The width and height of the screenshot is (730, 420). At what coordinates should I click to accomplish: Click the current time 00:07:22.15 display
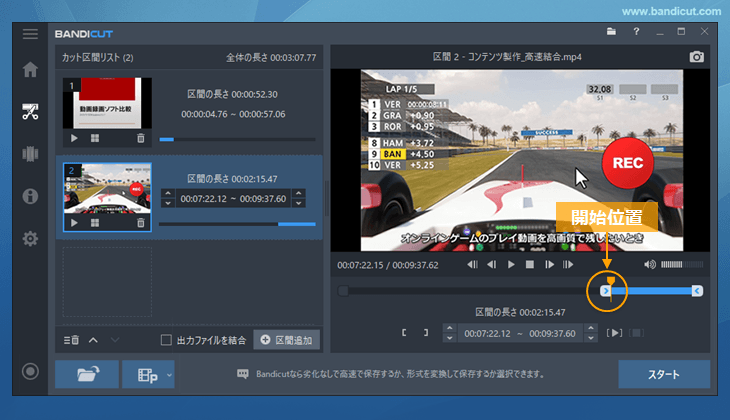(360, 265)
